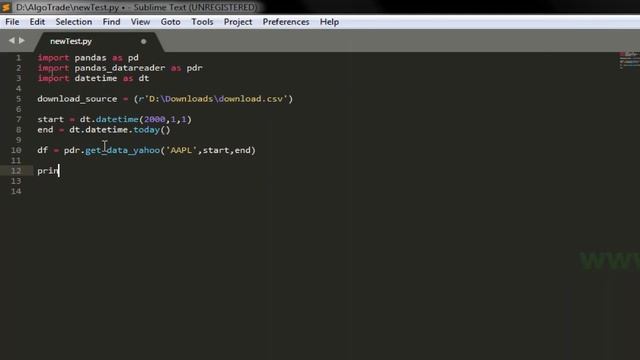Click 'df' variable on line 10

pyautogui.click(x=42, y=150)
